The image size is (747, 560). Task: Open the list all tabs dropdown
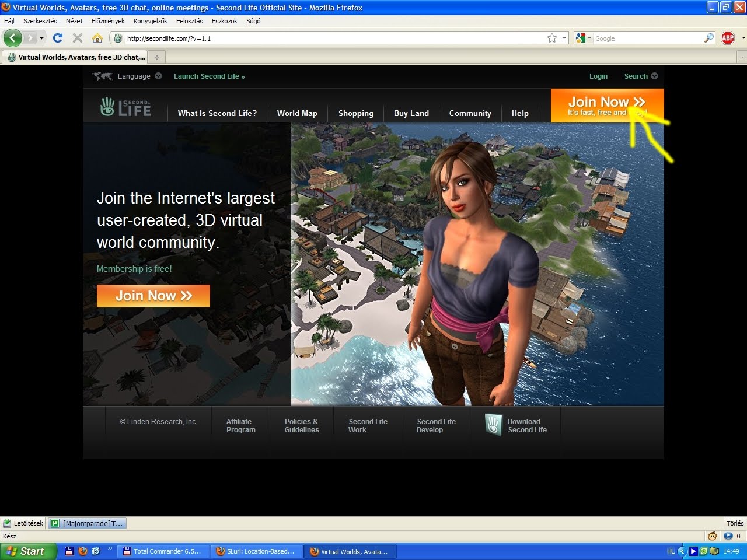coord(742,57)
